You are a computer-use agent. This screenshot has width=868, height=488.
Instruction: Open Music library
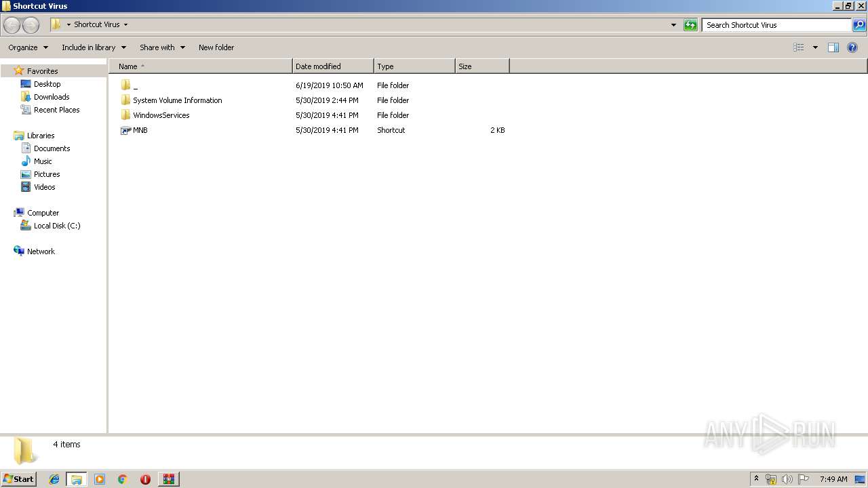click(x=43, y=161)
